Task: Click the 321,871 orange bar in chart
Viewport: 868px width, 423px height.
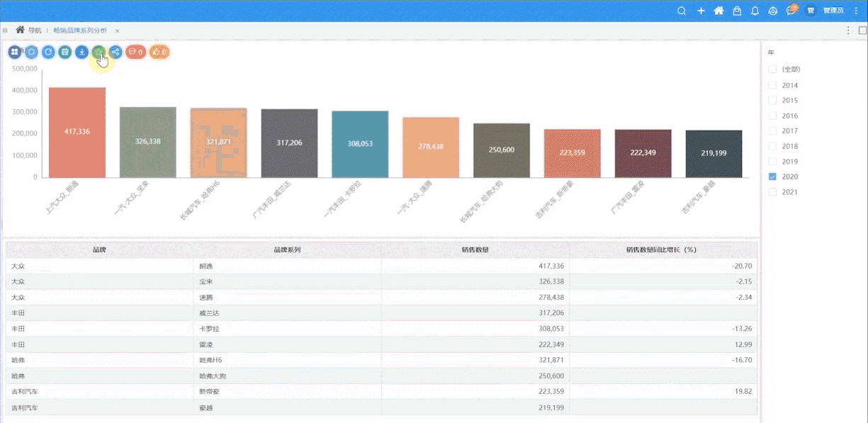Action: tap(219, 143)
